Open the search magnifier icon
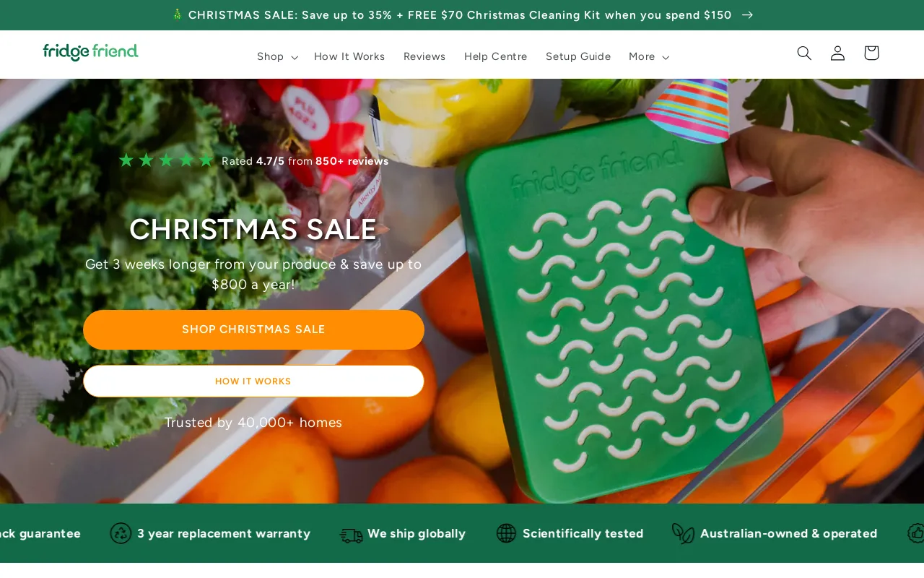This screenshot has height=578, width=924. 804,53
